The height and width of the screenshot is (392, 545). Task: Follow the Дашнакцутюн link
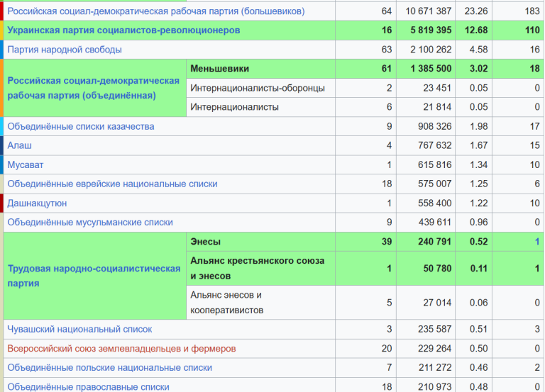(x=37, y=203)
